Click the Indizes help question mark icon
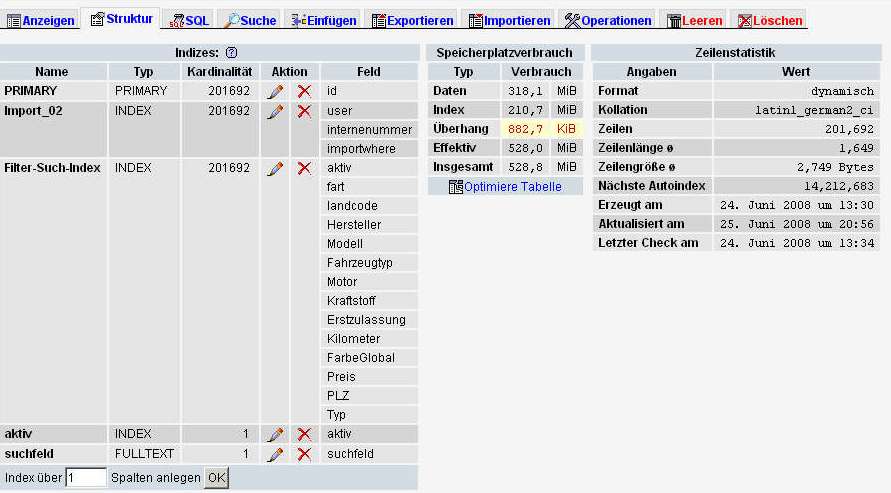This screenshot has width=891, height=493. [231, 52]
